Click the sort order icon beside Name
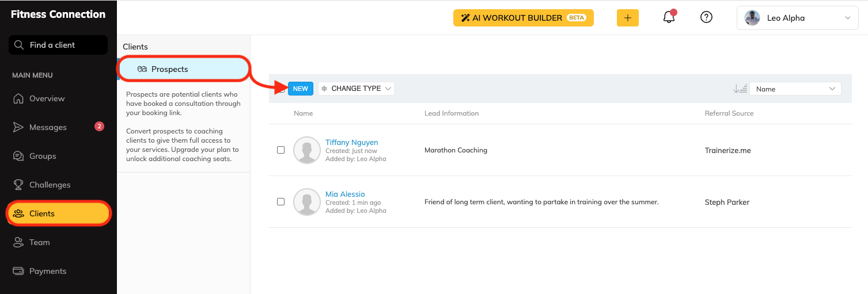Screen dimensions: 868x294 click(740, 89)
